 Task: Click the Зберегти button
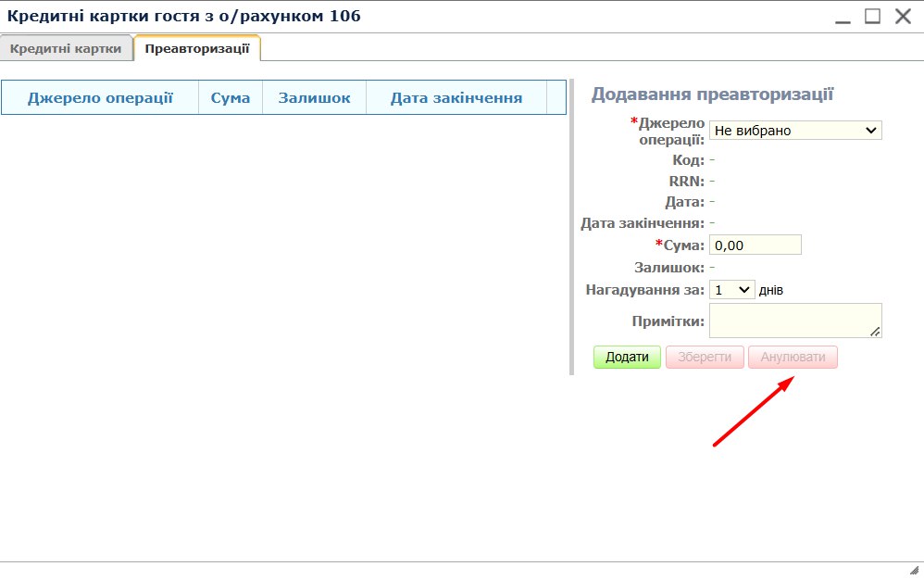tap(705, 358)
